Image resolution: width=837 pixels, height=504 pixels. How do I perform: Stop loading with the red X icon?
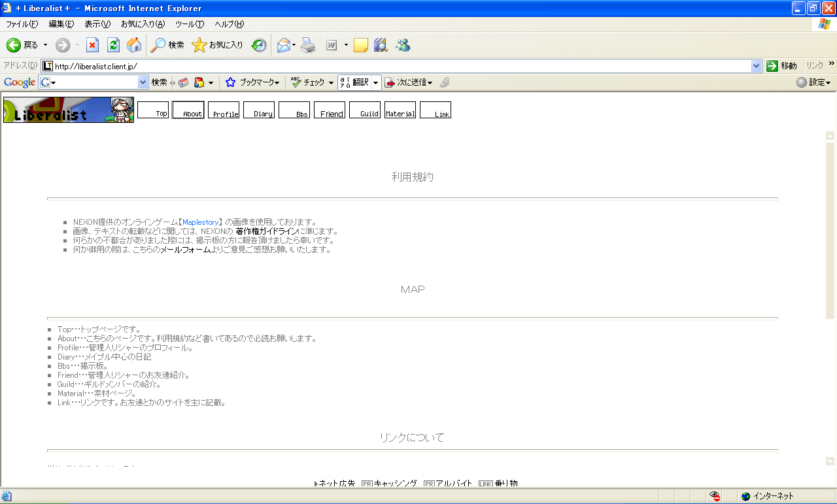(x=93, y=45)
